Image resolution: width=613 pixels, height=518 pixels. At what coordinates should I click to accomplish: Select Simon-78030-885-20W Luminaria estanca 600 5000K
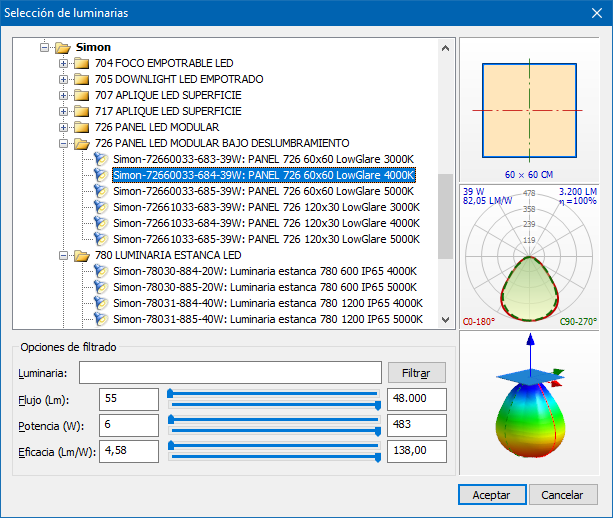(x=265, y=287)
